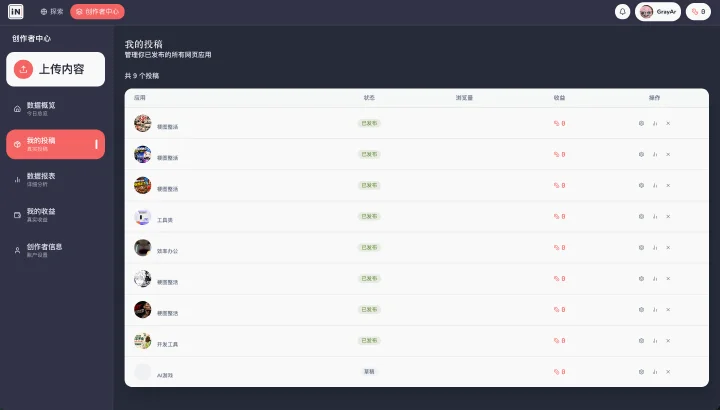Click the 上传内容 upload button

(x=56, y=69)
